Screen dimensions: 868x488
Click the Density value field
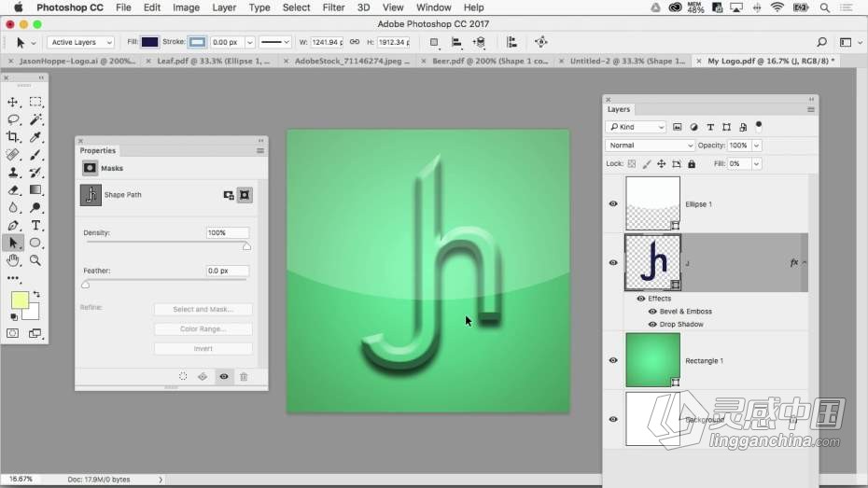point(227,232)
